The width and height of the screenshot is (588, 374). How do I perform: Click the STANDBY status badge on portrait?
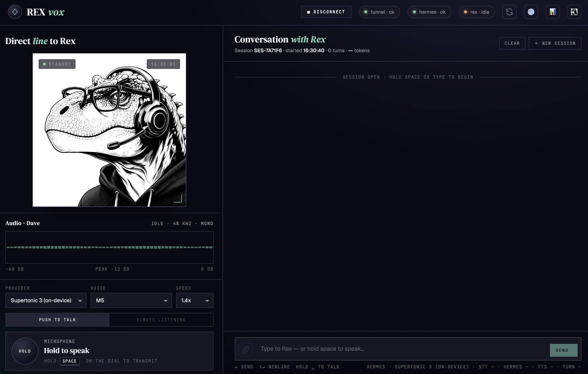coord(57,64)
